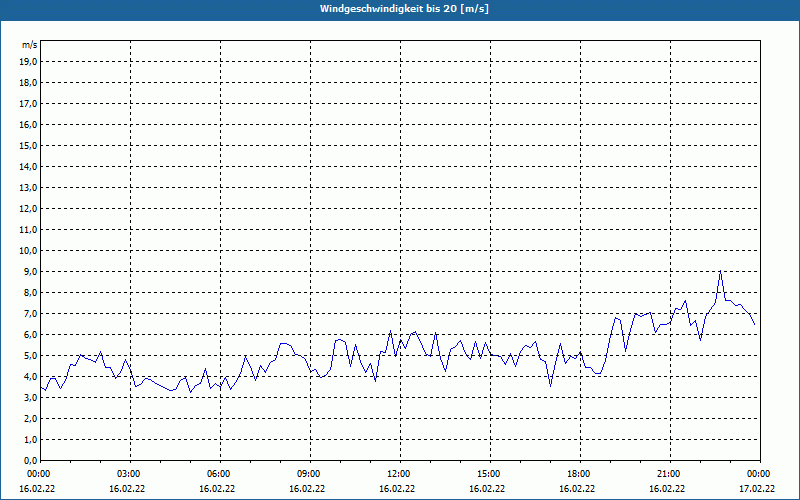The image size is (800, 500).
Task: Click the "9,0" y-axis label
Action: pos(31,271)
